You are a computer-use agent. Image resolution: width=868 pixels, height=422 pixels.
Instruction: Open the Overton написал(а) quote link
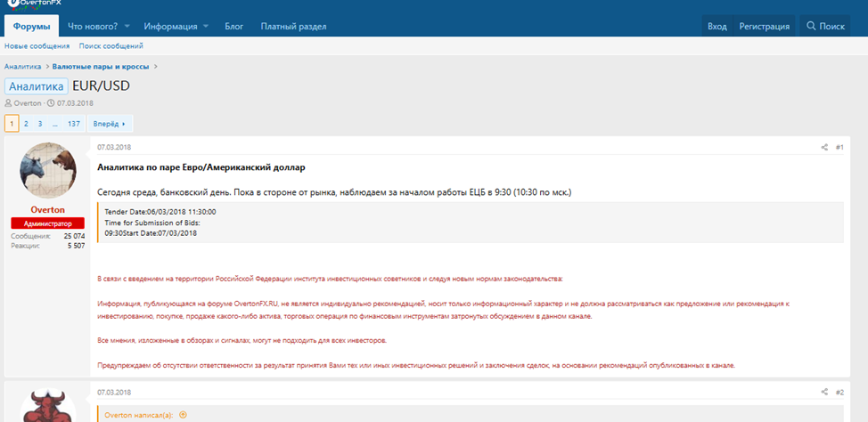[x=139, y=415]
